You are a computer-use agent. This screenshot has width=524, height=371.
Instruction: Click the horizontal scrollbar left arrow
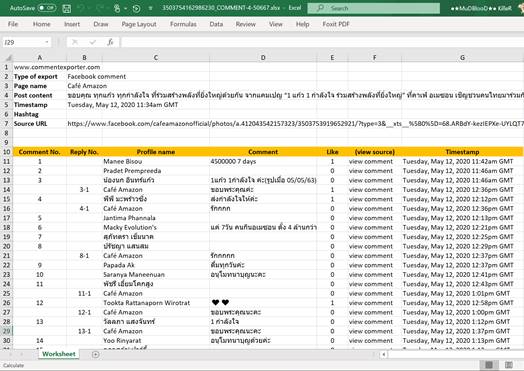coord(384,354)
